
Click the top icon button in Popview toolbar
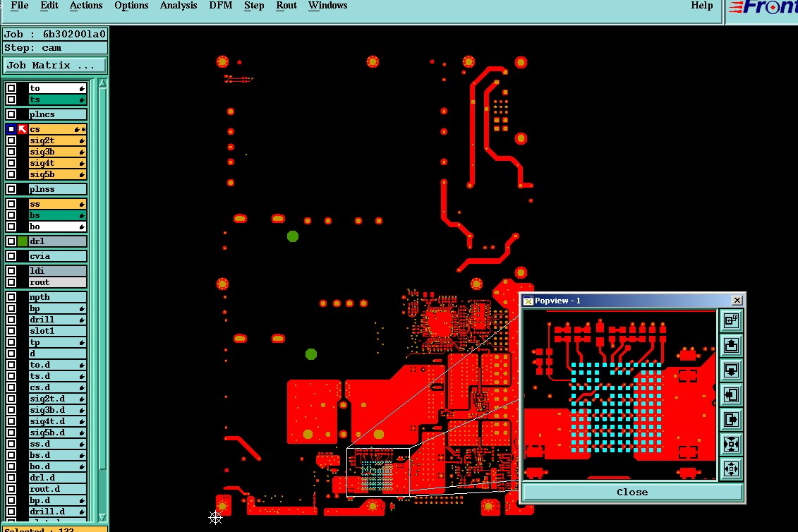(732, 320)
